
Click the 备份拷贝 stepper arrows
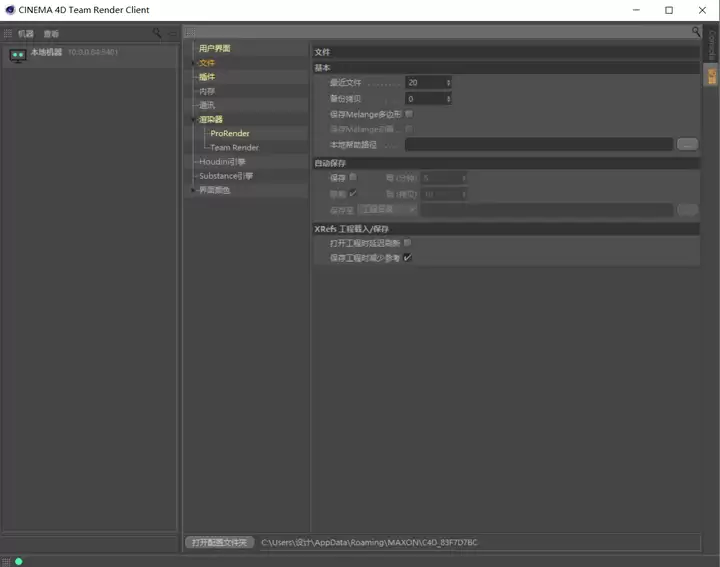point(448,99)
